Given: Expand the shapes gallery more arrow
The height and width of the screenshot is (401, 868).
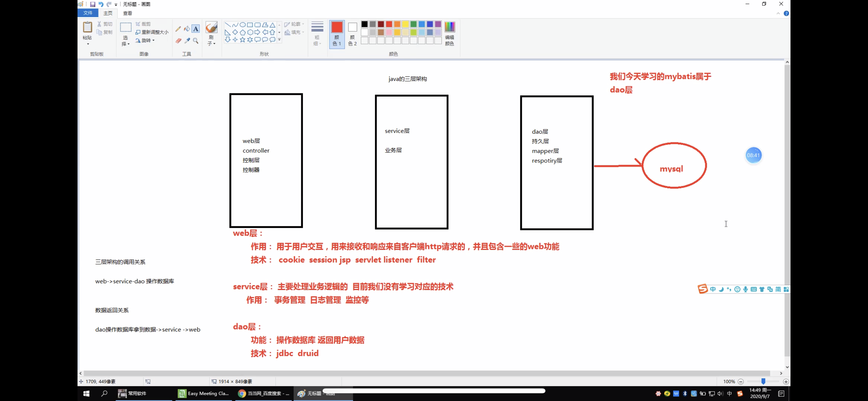Looking at the screenshot, I should point(279,40).
